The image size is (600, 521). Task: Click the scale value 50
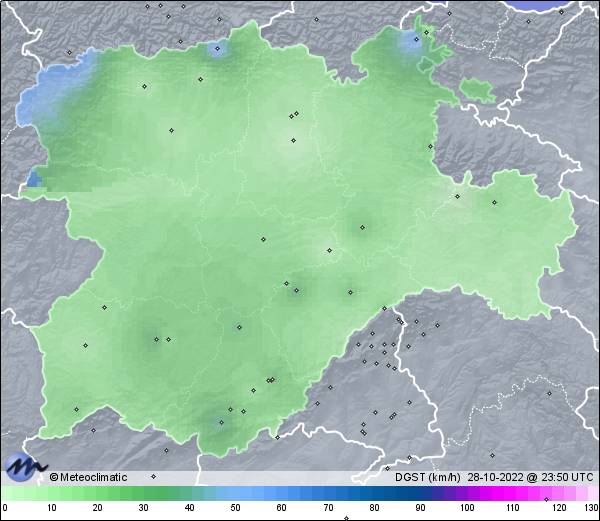(235, 508)
